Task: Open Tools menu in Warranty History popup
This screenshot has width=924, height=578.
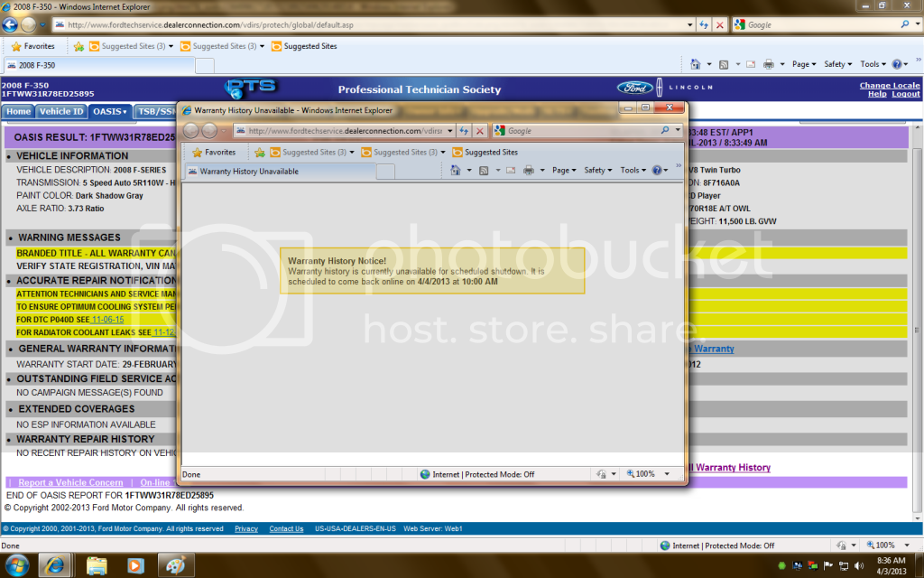Action: pyautogui.click(x=633, y=170)
